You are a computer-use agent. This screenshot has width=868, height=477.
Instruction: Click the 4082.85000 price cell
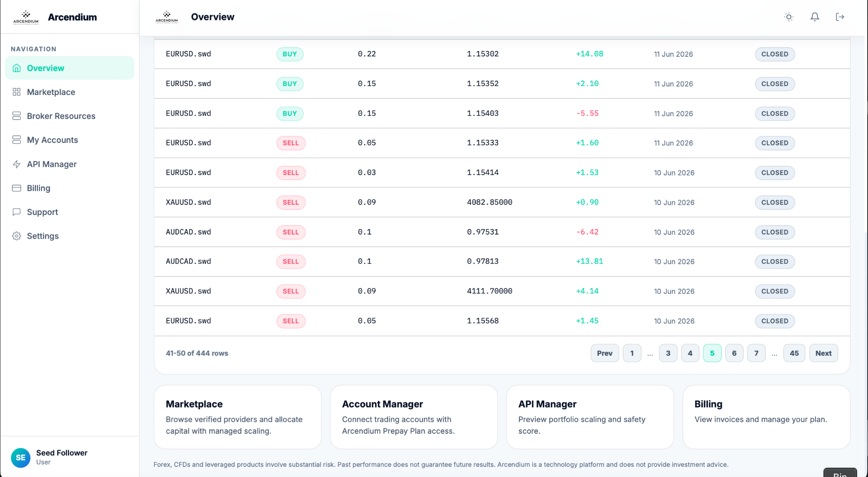click(490, 202)
